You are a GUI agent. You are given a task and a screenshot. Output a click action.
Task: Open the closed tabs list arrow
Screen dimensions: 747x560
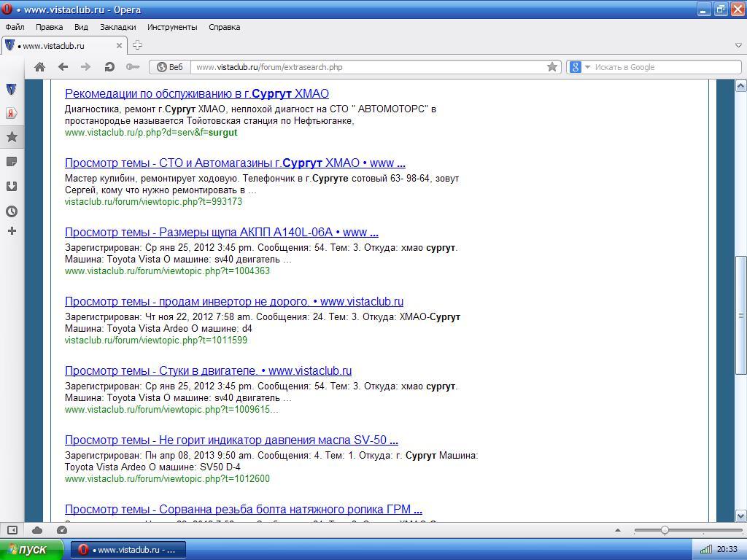[738, 45]
